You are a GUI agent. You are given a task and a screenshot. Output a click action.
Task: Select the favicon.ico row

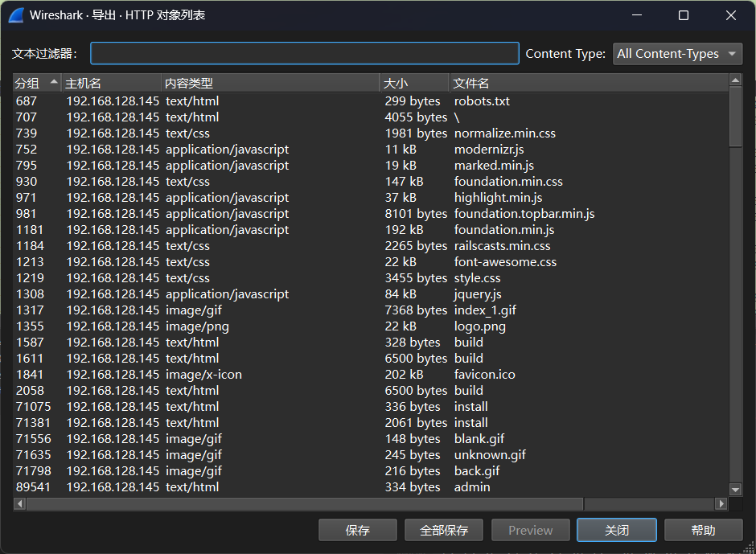(x=371, y=374)
